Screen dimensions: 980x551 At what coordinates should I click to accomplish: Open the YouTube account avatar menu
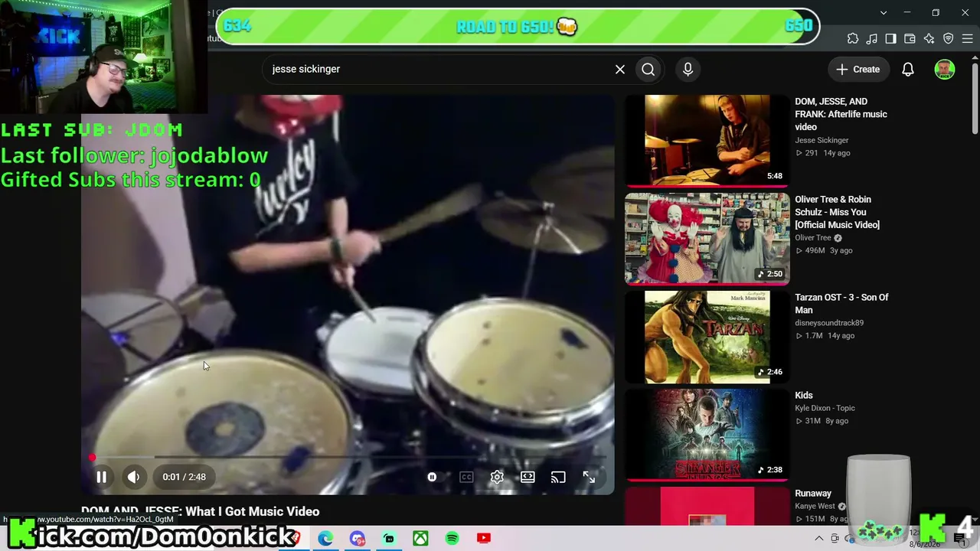(x=945, y=69)
